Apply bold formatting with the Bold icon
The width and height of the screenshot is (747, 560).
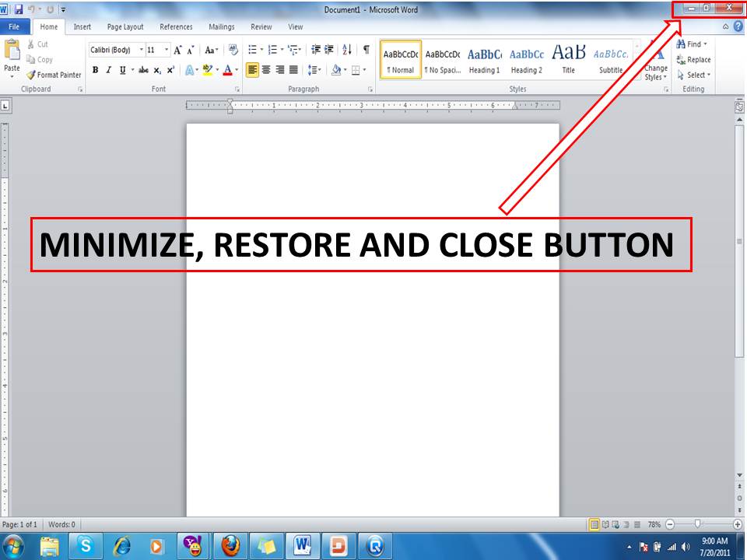93,68
